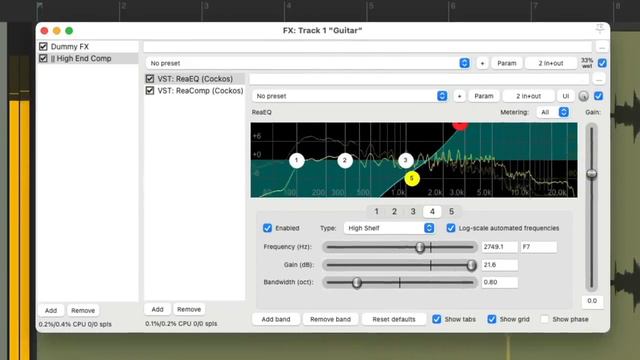Viewport: 640px width, 360px height.
Task: Click Add button in the outer FX list
Action: (x=51, y=310)
